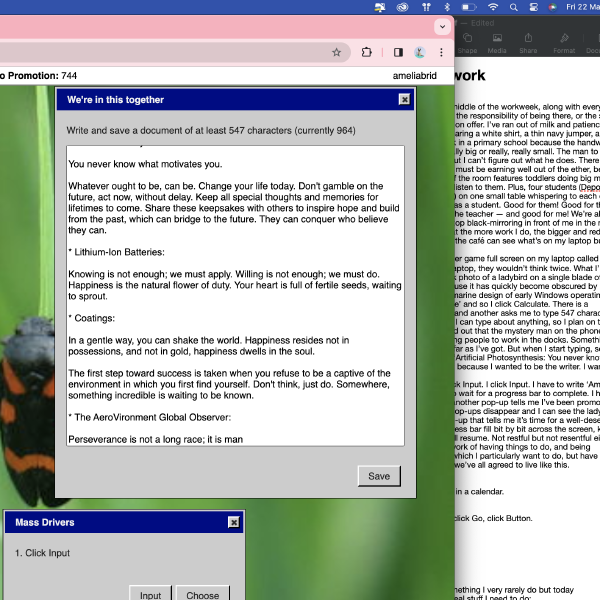Click the Choose button in Mass Drivers
The image size is (600, 600).
(x=202, y=593)
